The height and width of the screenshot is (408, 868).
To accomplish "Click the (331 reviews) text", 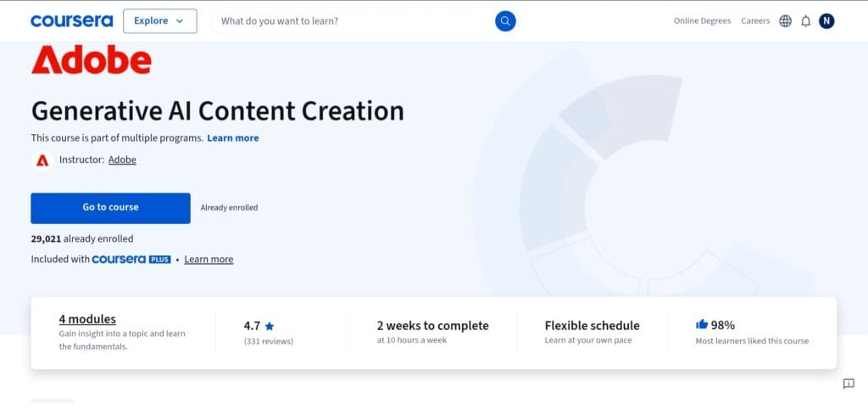I will click(x=269, y=341).
